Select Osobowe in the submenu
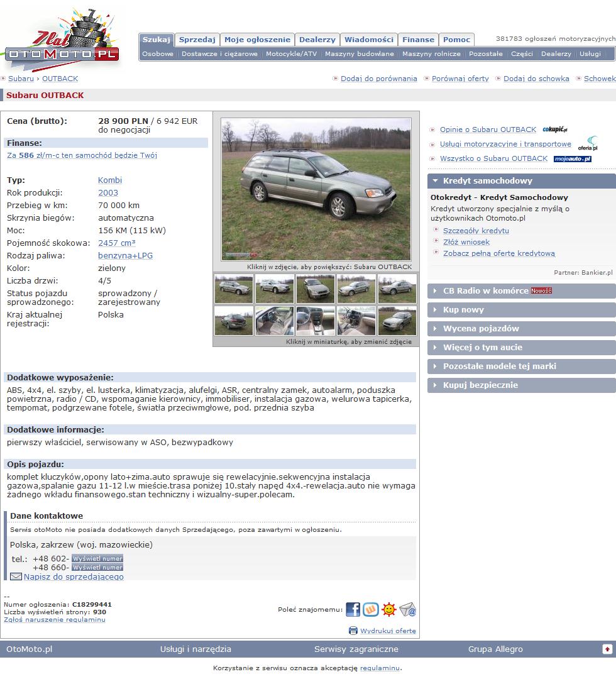This screenshot has width=616, height=684. tap(158, 53)
